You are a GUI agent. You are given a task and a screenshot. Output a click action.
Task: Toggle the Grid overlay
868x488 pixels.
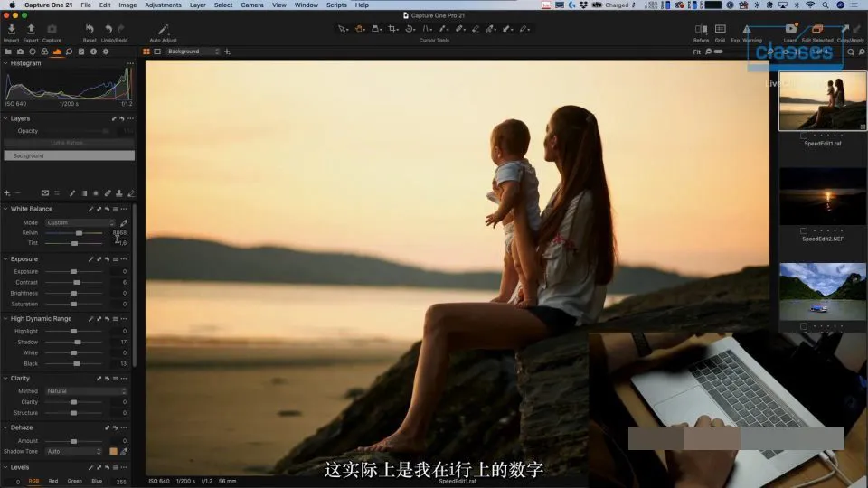721,29
